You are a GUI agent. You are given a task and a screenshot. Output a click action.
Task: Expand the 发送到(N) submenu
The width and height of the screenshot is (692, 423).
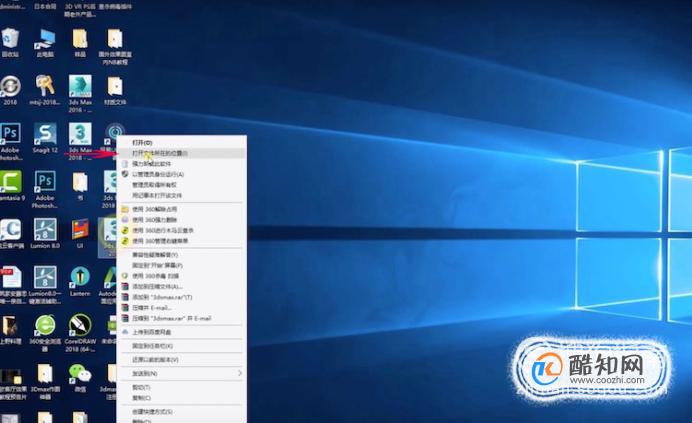pos(181,374)
